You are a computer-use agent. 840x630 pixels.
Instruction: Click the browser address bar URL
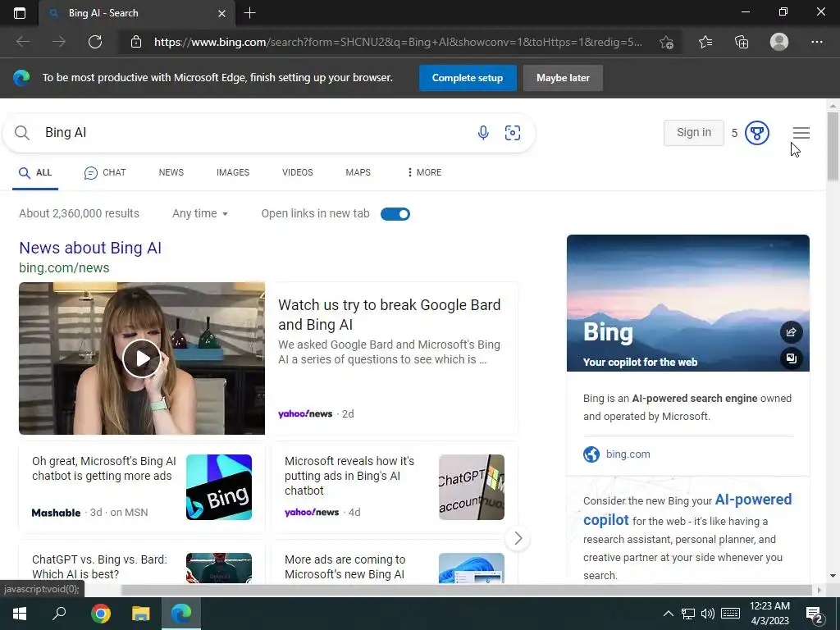(398, 42)
